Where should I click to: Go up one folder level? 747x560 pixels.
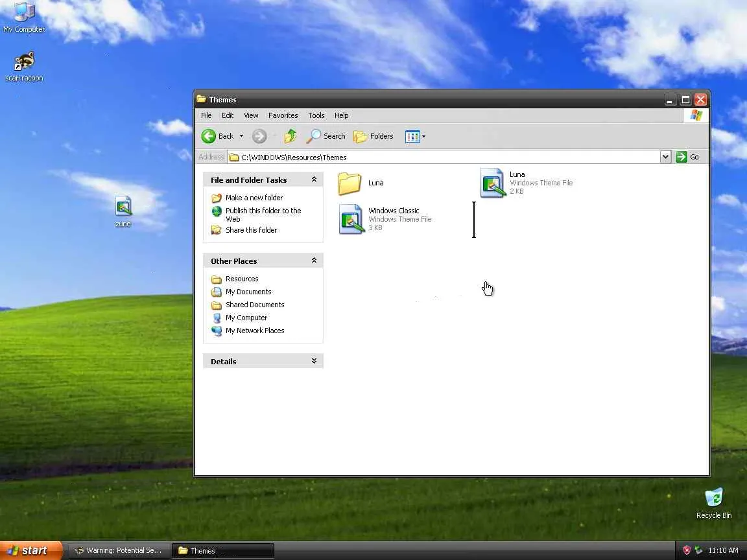coord(290,136)
